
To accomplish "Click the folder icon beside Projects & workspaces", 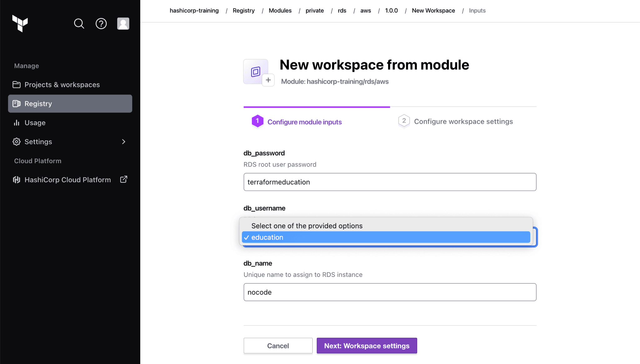I will point(17,85).
